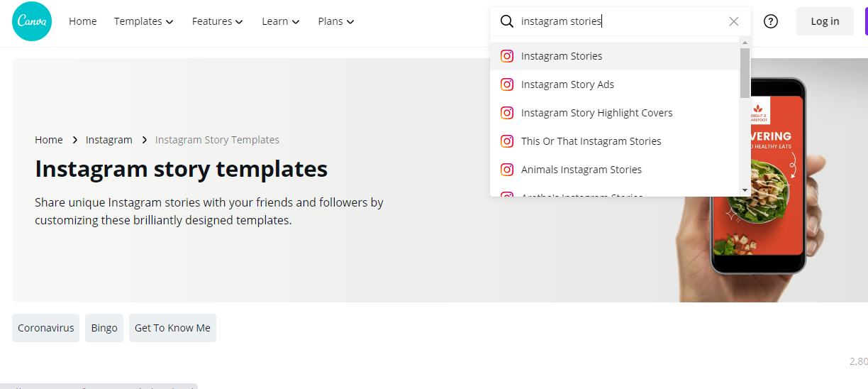Go to Home in breadcrumb
Image resolution: width=868 pixels, height=389 pixels.
pos(49,140)
